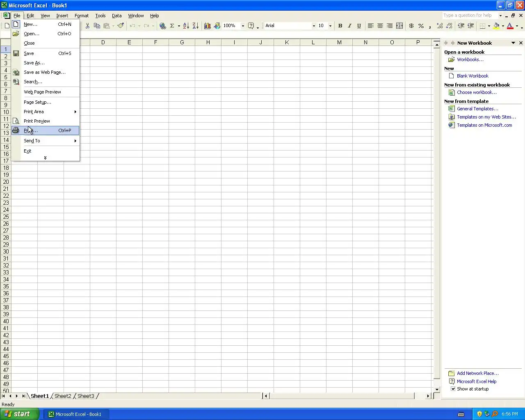Click the Format Painter brush icon
The image size is (525, 420).
pos(121,25)
